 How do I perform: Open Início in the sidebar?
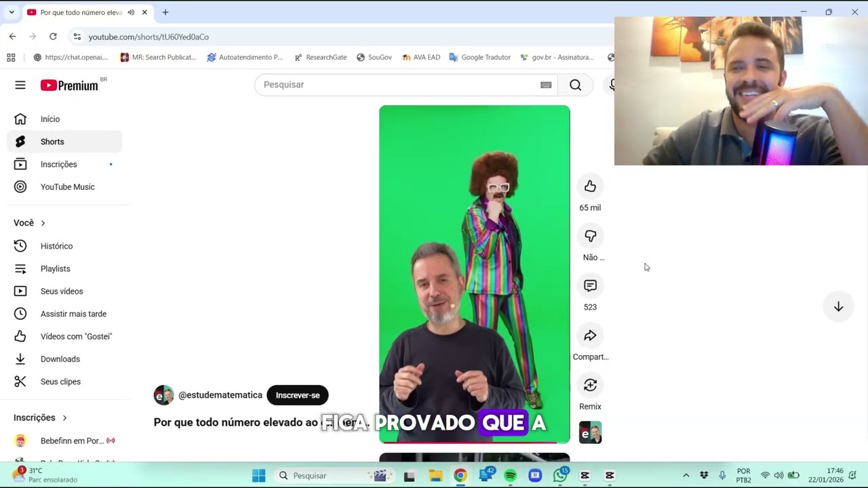click(64, 119)
